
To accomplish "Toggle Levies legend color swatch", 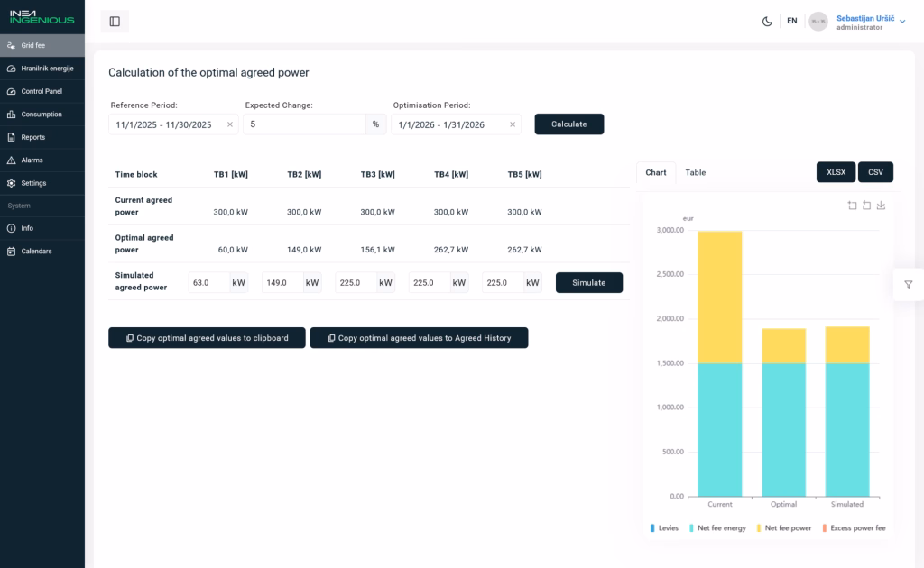I will [x=652, y=528].
